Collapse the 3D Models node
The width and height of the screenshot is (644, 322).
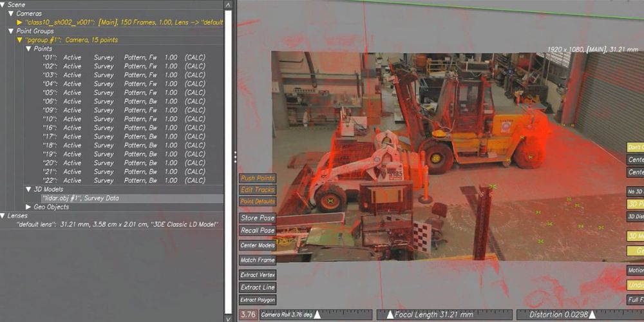[x=28, y=189]
